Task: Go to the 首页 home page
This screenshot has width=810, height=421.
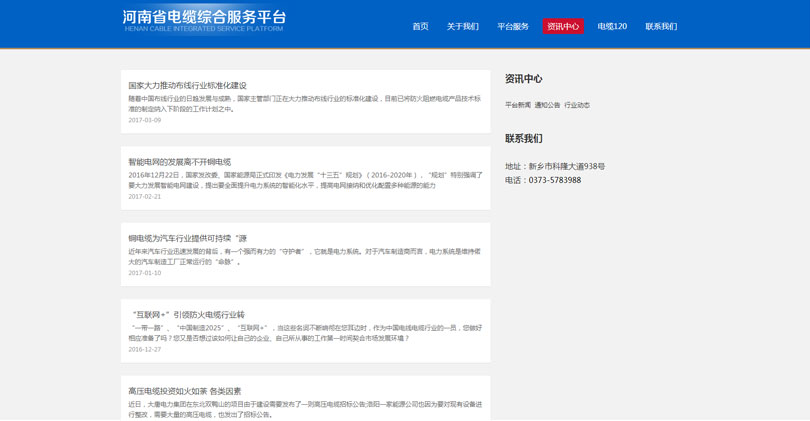Action: coord(420,27)
